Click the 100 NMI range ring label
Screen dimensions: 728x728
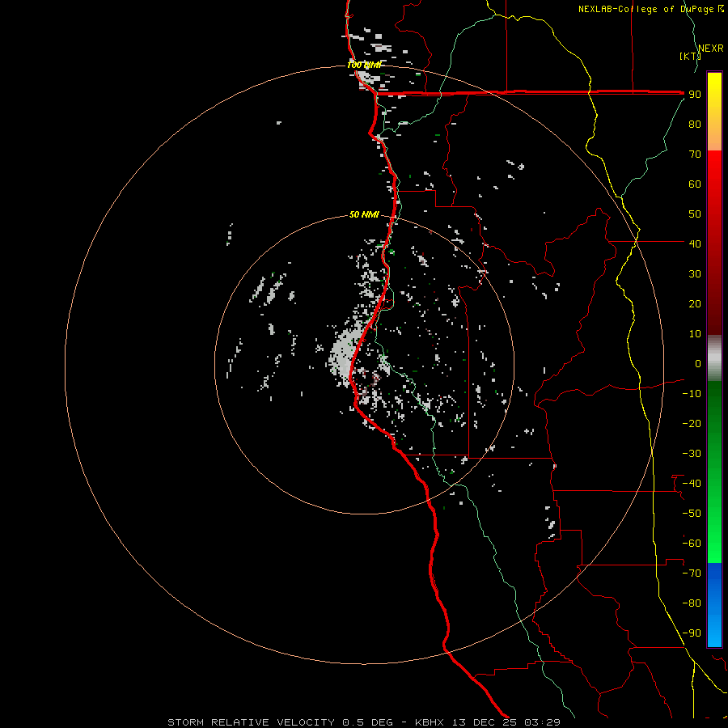point(363,65)
